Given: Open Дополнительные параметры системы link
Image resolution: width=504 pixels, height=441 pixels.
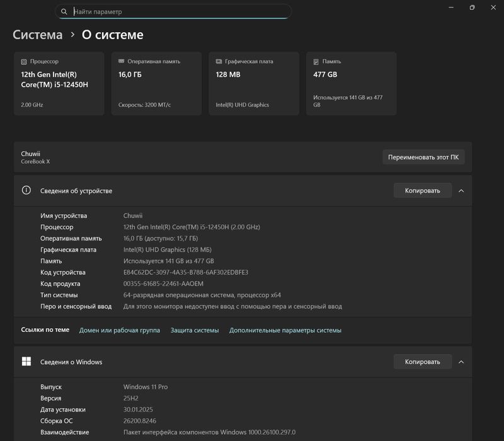Looking at the screenshot, I should tap(285, 330).
